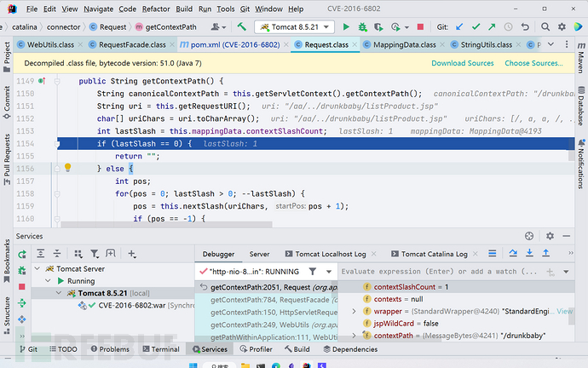Open Problems tool window
Image resolution: width=588 pixels, height=368 pixels.
pos(110,349)
